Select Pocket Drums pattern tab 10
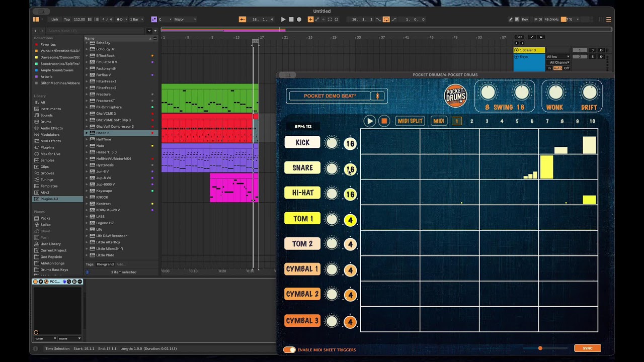This screenshot has height=362, width=644. [592, 121]
